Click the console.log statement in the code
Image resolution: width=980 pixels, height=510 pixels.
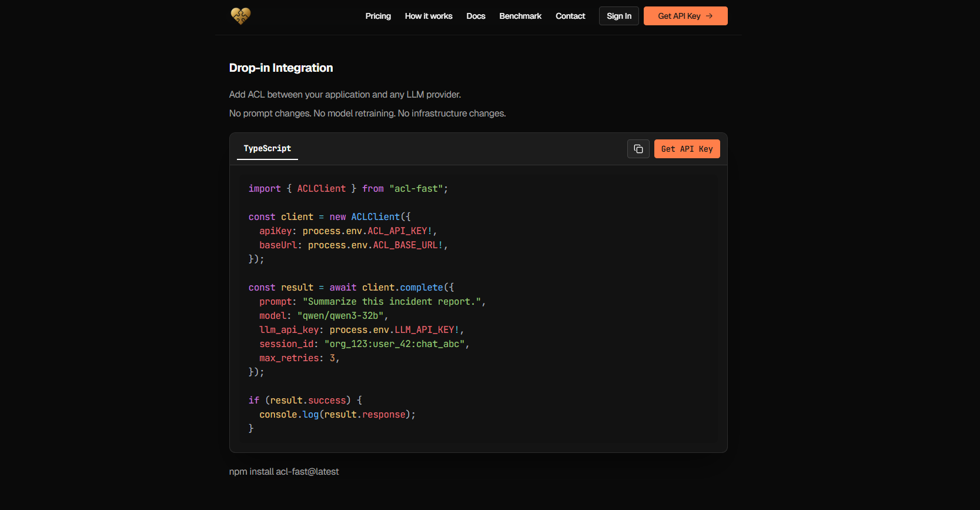[x=337, y=415]
